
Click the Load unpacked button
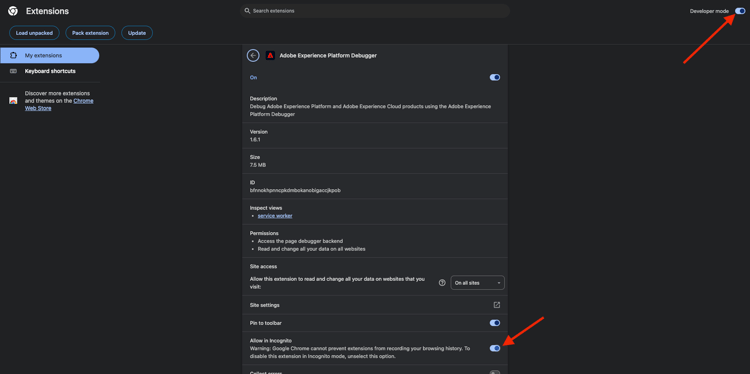pos(34,33)
